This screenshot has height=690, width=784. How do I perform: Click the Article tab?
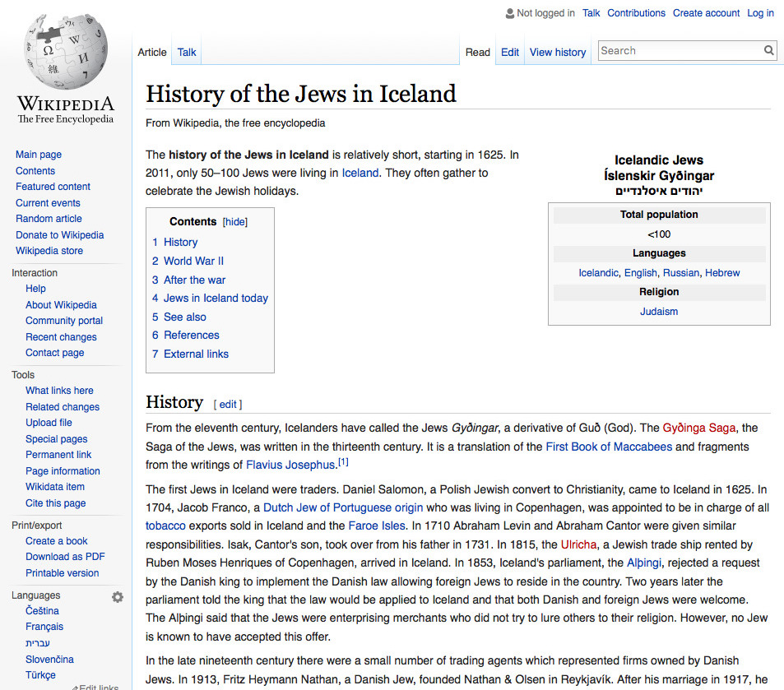(152, 52)
